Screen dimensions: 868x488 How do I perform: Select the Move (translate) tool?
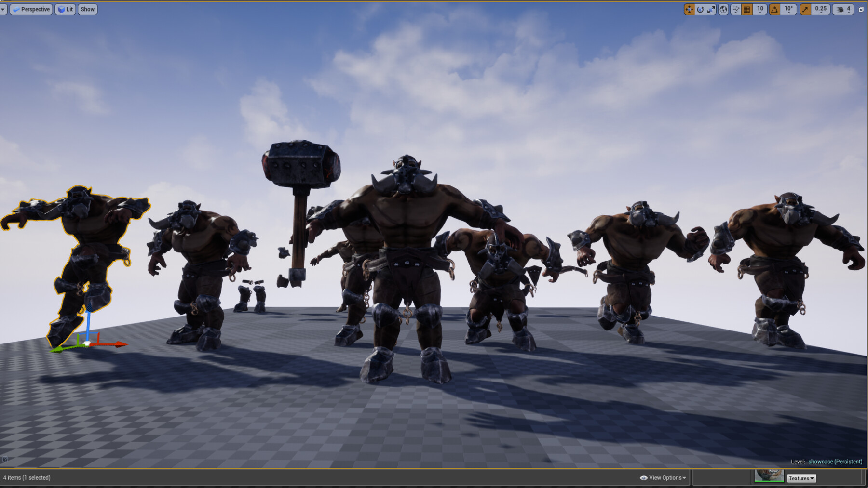click(689, 9)
